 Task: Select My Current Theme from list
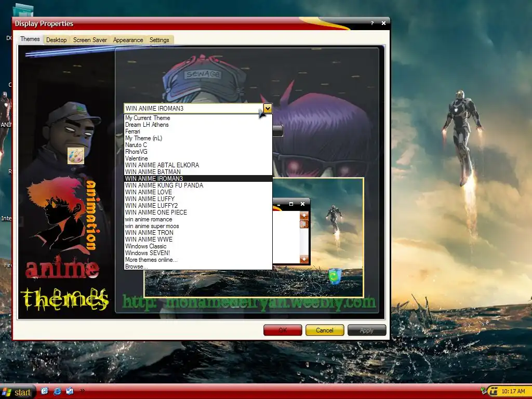(x=198, y=118)
